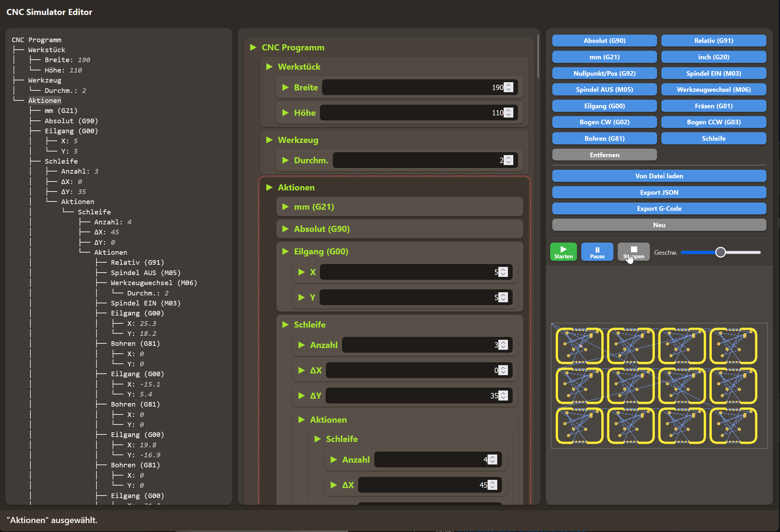Collapse the Eilgang (G00) action triangle

[x=285, y=252]
